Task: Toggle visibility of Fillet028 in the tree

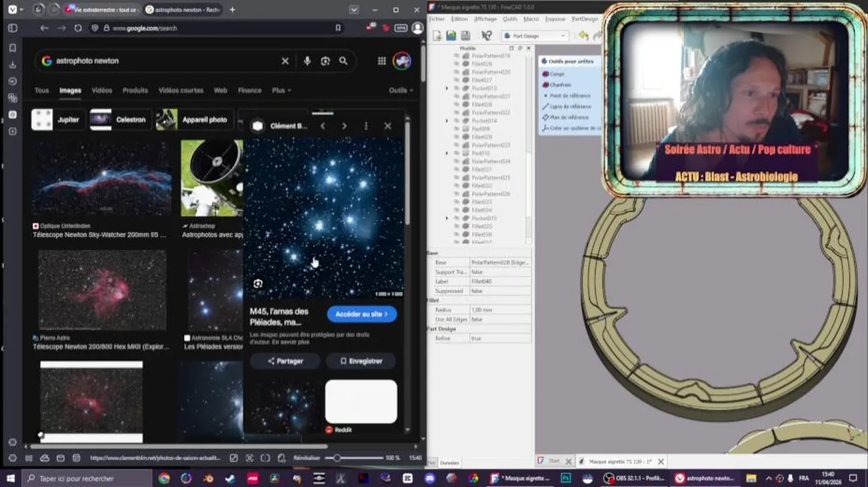Action: pyautogui.click(x=456, y=104)
